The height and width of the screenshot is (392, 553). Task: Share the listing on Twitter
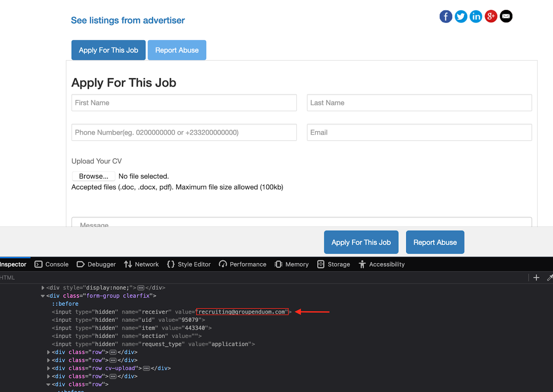coord(461,16)
